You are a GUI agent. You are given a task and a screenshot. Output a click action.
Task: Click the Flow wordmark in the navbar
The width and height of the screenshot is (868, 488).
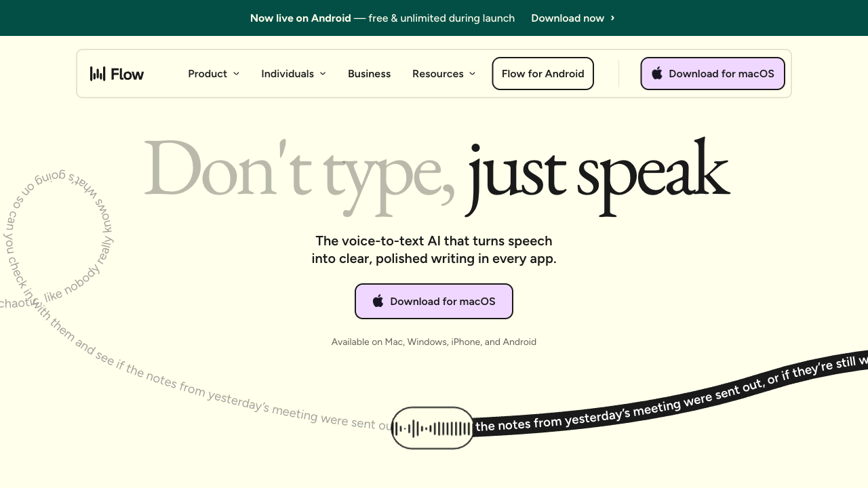pyautogui.click(x=127, y=74)
